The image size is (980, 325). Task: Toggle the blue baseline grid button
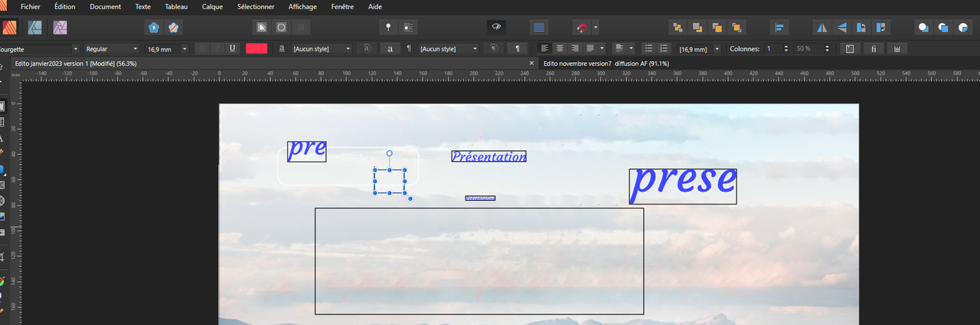pyautogui.click(x=539, y=28)
